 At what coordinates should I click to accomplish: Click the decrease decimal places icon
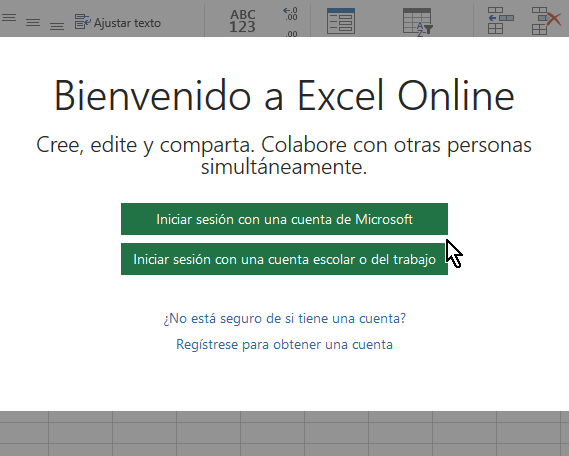coord(291,34)
